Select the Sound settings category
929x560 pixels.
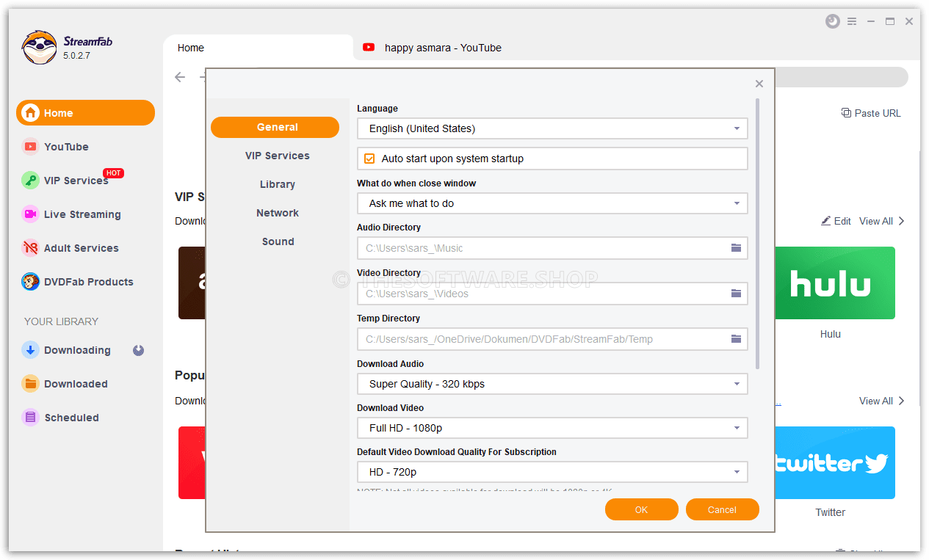coord(278,241)
